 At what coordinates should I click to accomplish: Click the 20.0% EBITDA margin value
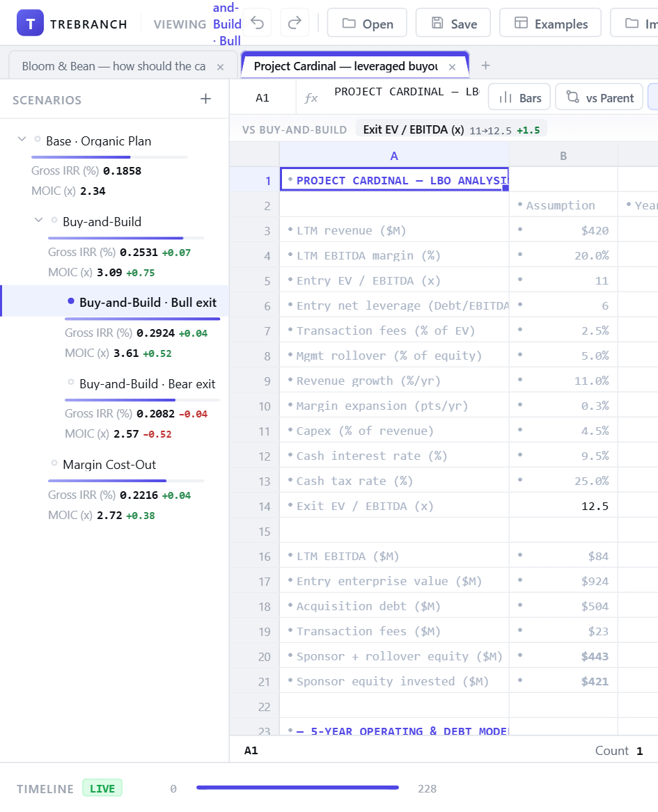(x=563, y=256)
